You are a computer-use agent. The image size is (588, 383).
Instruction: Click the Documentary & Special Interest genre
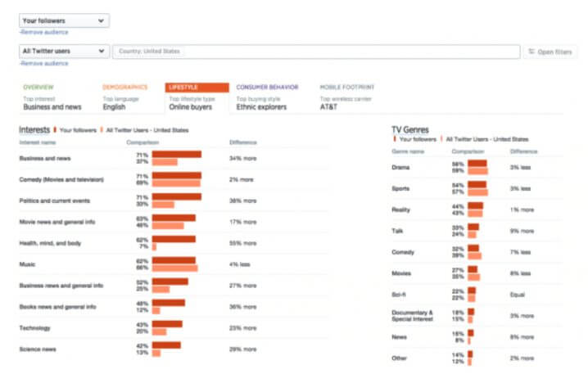[x=413, y=316]
